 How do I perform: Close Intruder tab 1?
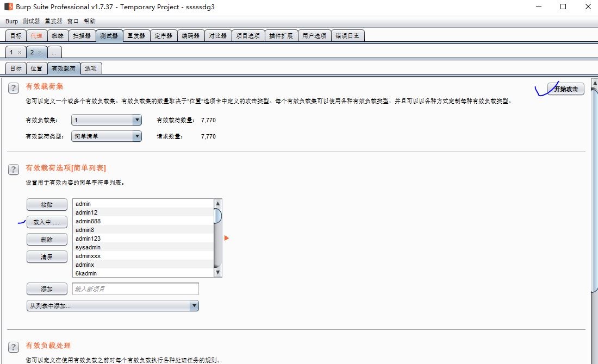[19, 52]
